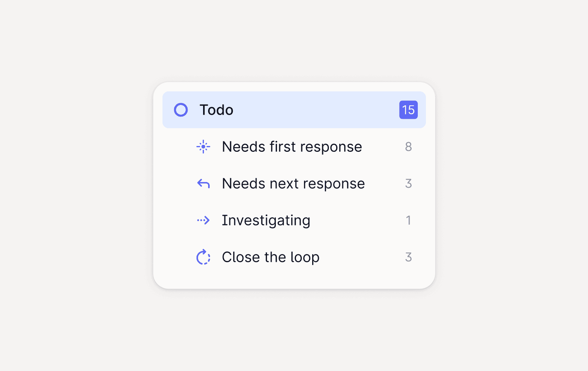The image size is (588, 371).
Task: Show the Close the loop threads
Action: (270, 257)
